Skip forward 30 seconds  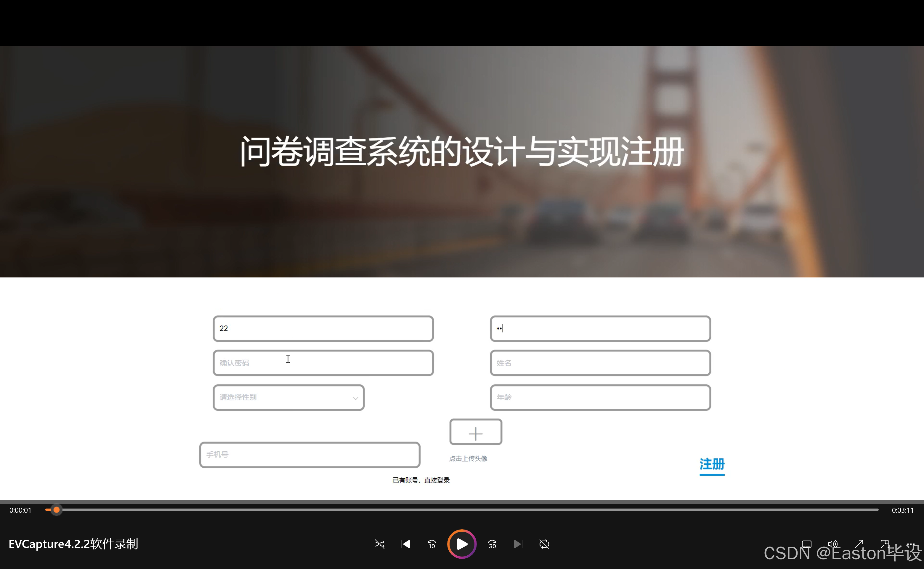click(x=492, y=544)
